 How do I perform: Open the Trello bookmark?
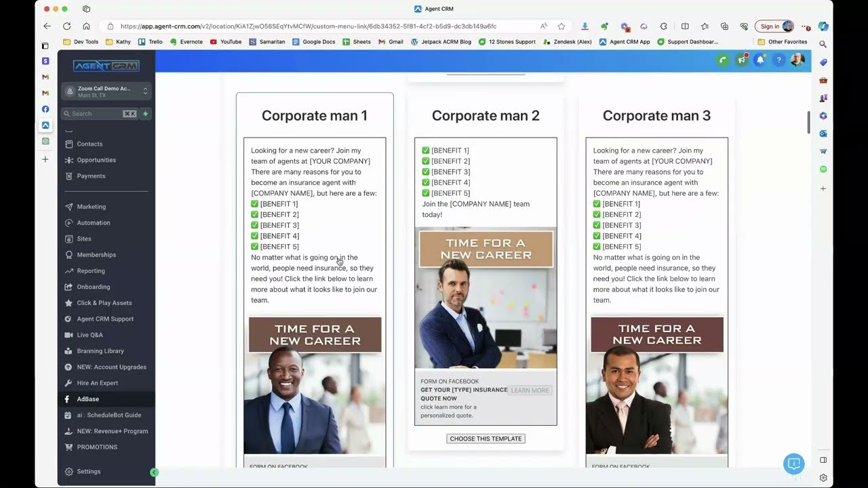point(151,42)
